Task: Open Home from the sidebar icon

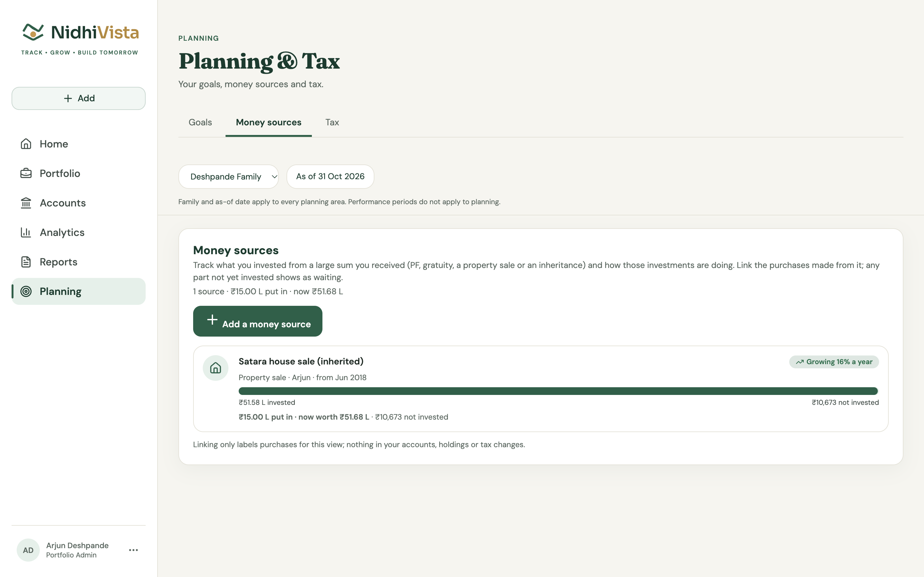Action: (x=26, y=144)
